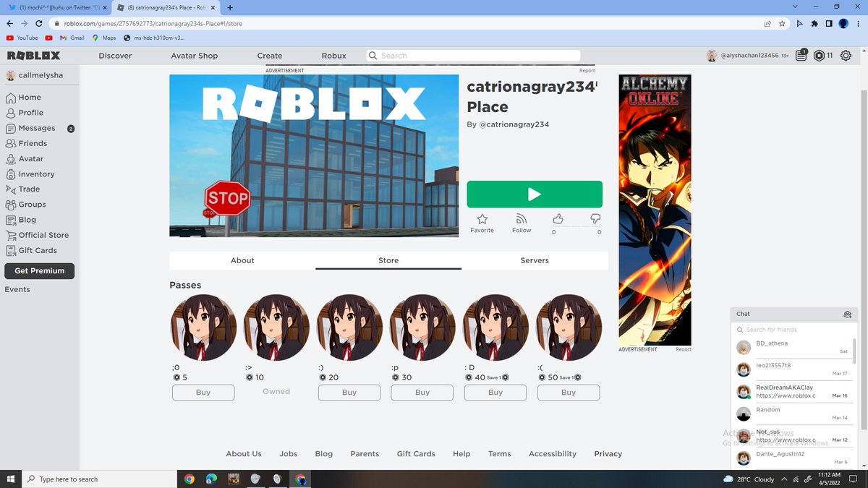Open the Accessibility footer link
The width and height of the screenshot is (868, 488).
tap(553, 454)
